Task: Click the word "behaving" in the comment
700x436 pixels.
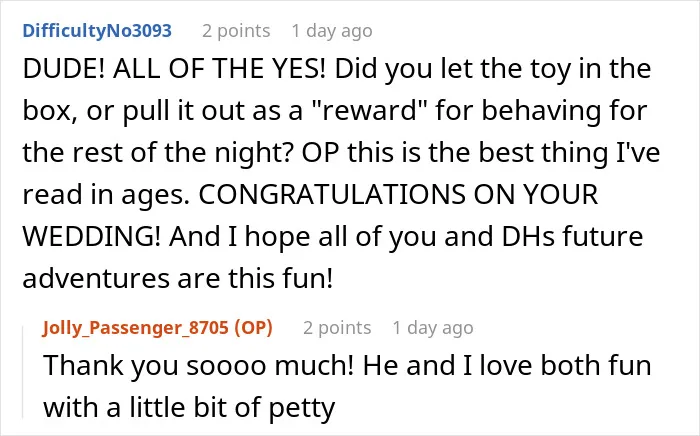Action: (541, 112)
